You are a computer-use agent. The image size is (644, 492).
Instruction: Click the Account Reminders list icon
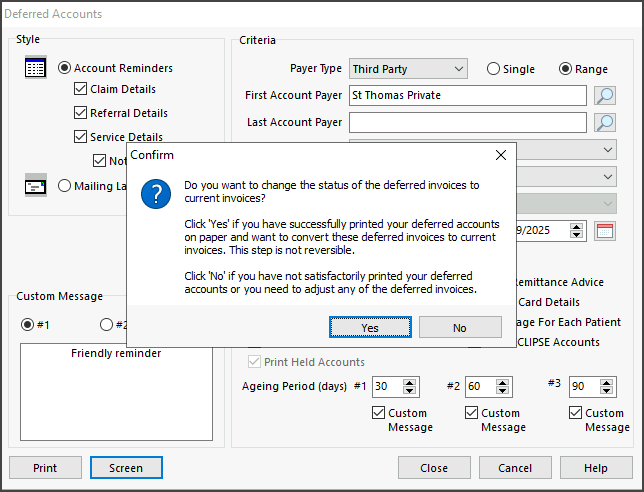coord(36,67)
